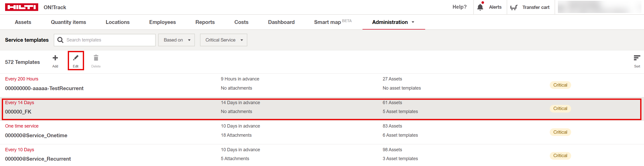Click the Help? link
This screenshot has width=644, height=166.
pyautogui.click(x=459, y=7)
